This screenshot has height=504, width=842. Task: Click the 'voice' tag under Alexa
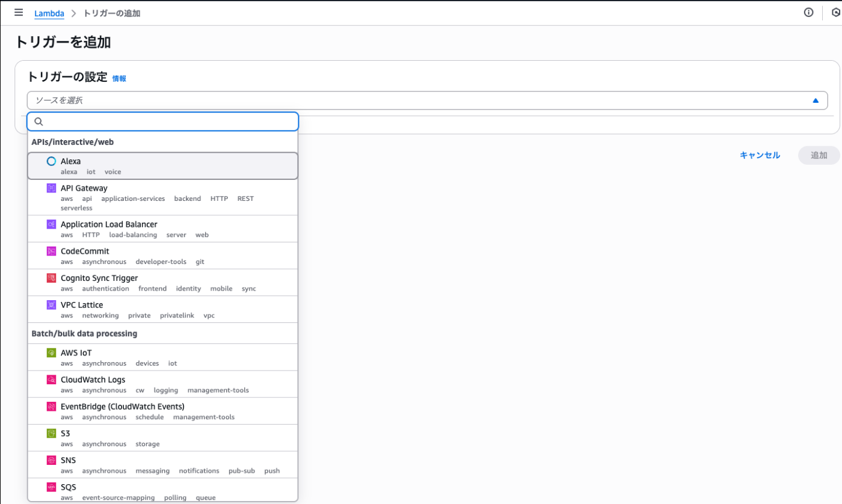click(112, 172)
